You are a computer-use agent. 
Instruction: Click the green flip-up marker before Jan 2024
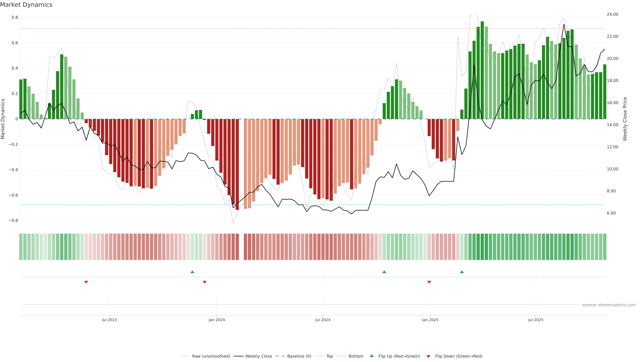192,272
